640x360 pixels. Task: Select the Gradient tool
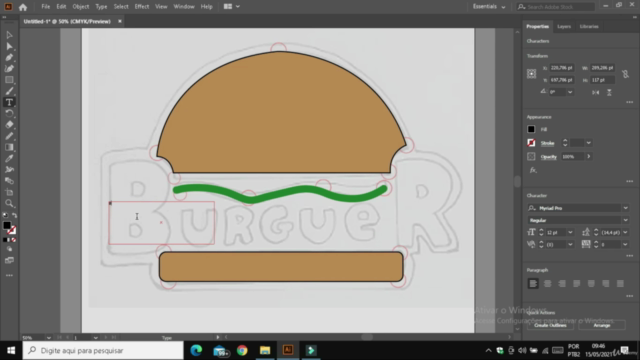[x=9, y=147]
